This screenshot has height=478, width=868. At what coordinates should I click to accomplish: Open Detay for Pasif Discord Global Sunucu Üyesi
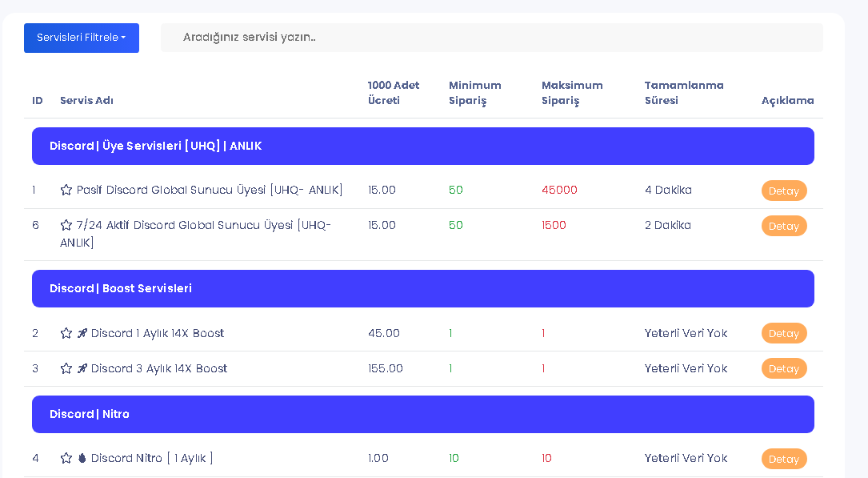784,191
